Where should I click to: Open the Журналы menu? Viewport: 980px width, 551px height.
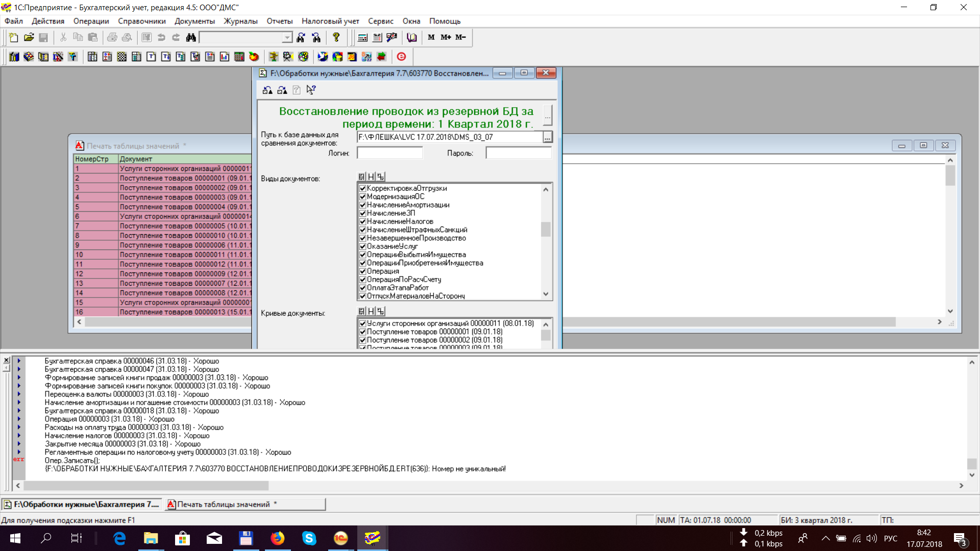240,21
